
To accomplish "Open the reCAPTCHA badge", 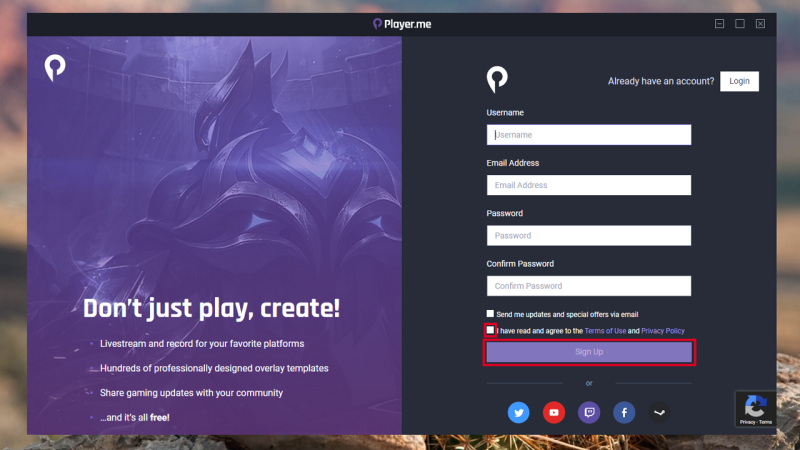I will point(756,409).
